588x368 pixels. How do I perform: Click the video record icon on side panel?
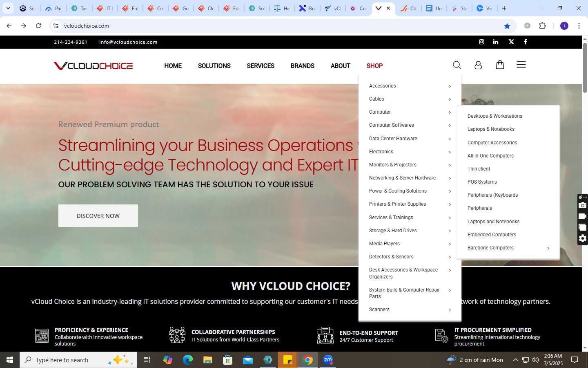pyautogui.click(x=583, y=216)
